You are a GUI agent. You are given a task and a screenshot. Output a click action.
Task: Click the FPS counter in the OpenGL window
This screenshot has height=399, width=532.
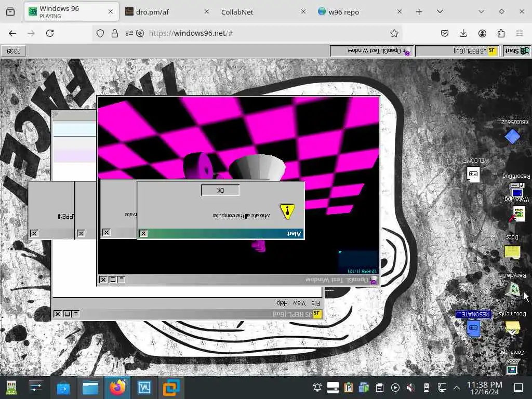point(362,271)
